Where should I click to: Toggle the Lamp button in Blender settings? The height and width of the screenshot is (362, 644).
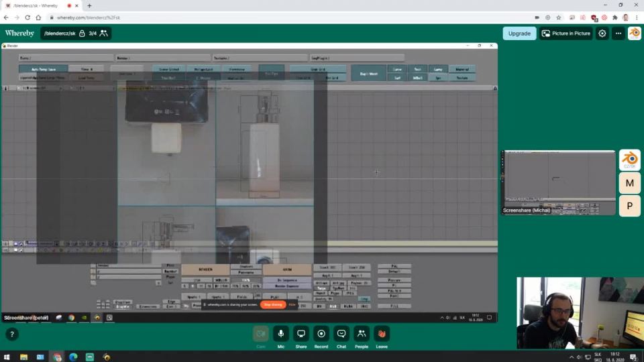pyautogui.click(x=438, y=69)
